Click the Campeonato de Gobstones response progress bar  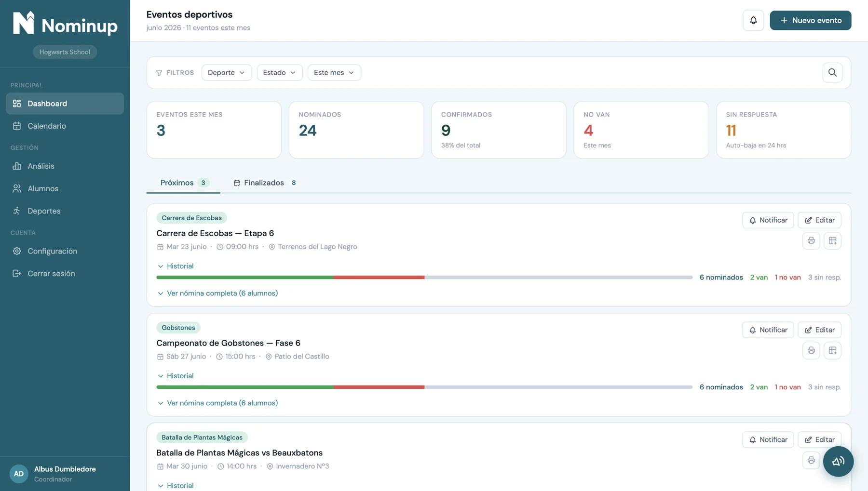424,387
